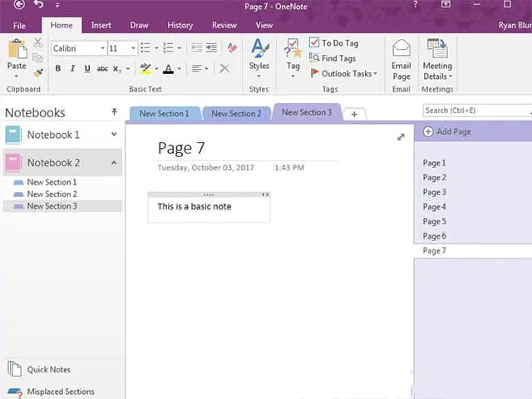Click the Search (Ctrl+E) box
Image resolution: width=532 pixels, height=399 pixels.
pyautogui.click(x=476, y=111)
